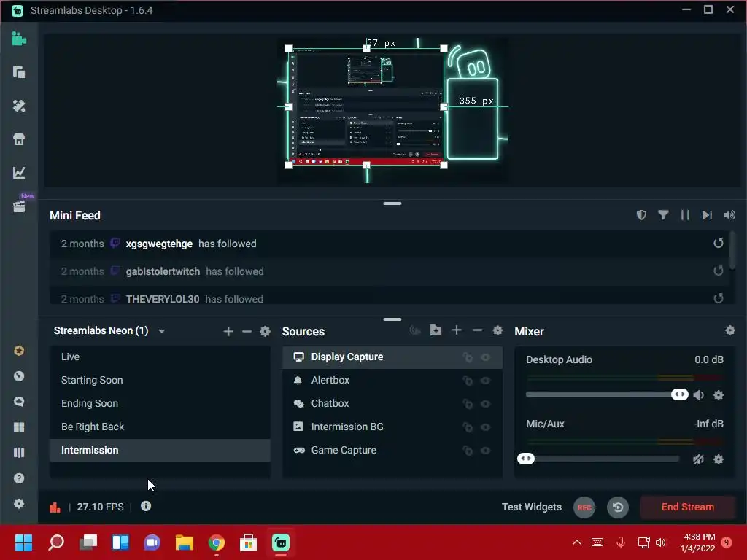Open performance stats bar chart icon
Image resolution: width=747 pixels, height=560 pixels.
click(x=55, y=507)
